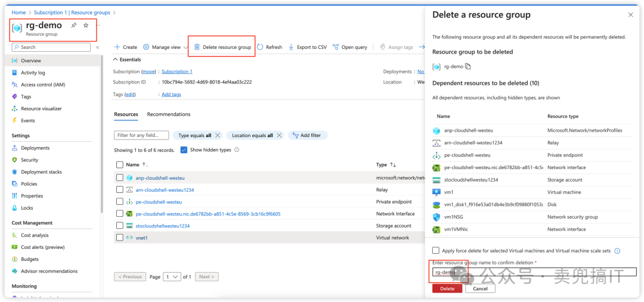The width and height of the screenshot is (644, 302).
Task: Open Subscription 1 | Resource groups breadcrumb
Action: (72, 13)
